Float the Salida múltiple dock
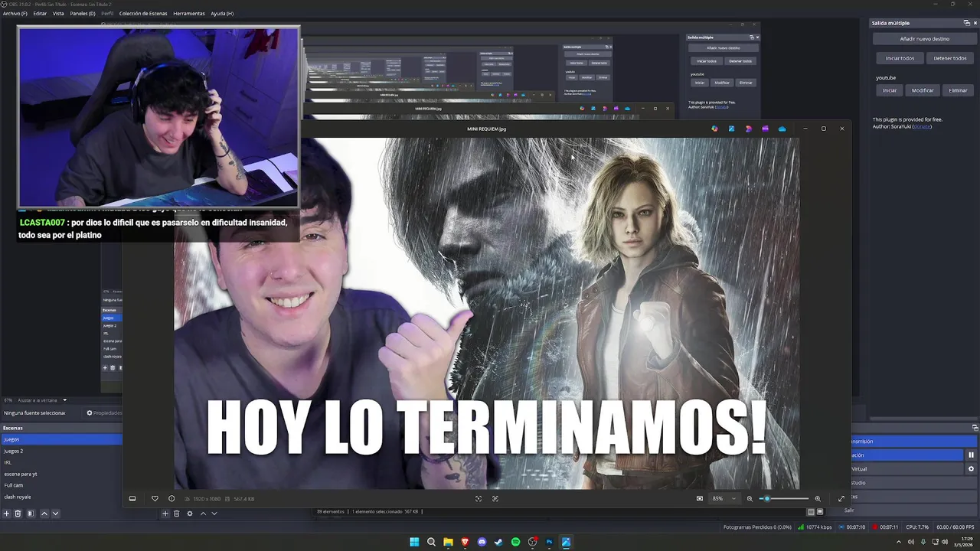Screen dimensions: 980x551 pos(967,23)
